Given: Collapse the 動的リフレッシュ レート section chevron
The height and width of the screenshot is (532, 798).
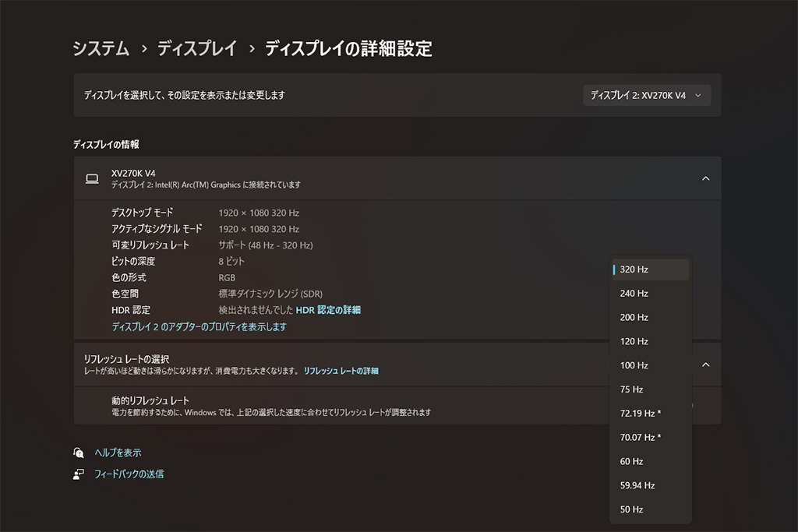Looking at the screenshot, I should [x=705, y=365].
